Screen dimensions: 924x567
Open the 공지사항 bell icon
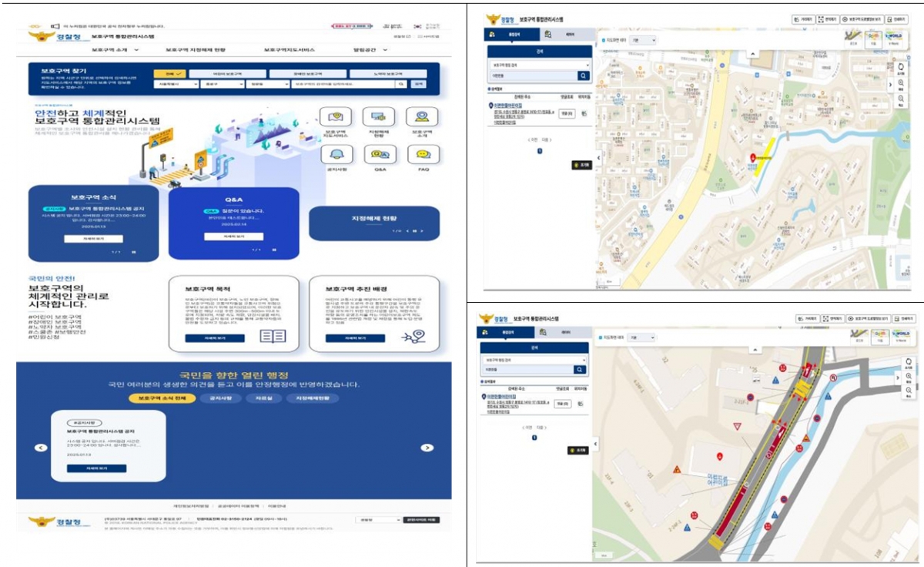coord(336,154)
